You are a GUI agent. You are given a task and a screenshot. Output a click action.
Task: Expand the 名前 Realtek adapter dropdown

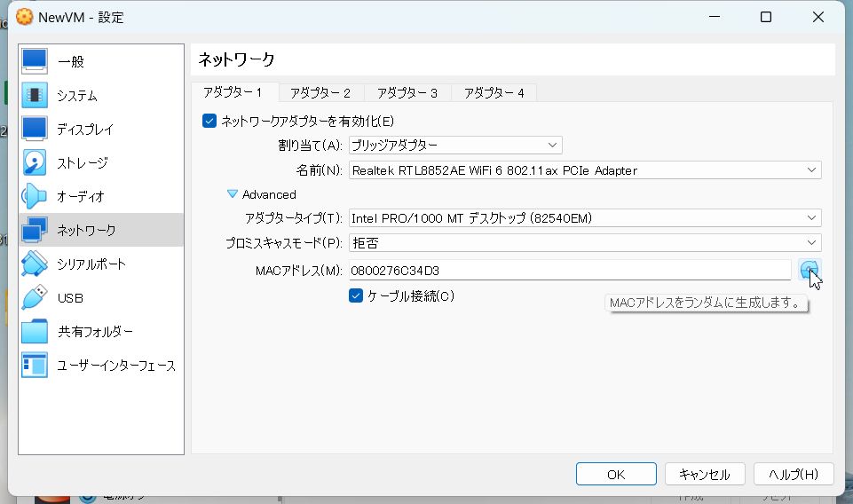click(584, 169)
